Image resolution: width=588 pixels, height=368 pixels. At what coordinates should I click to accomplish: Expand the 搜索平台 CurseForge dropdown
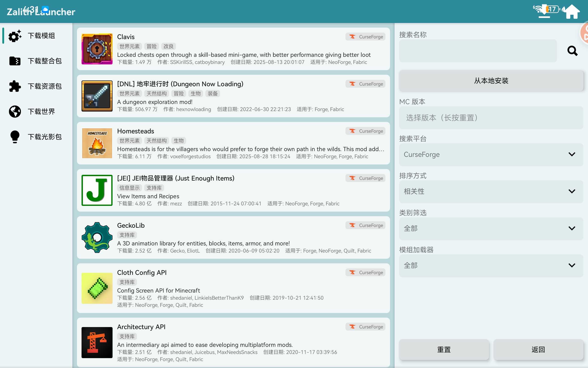pyautogui.click(x=491, y=155)
